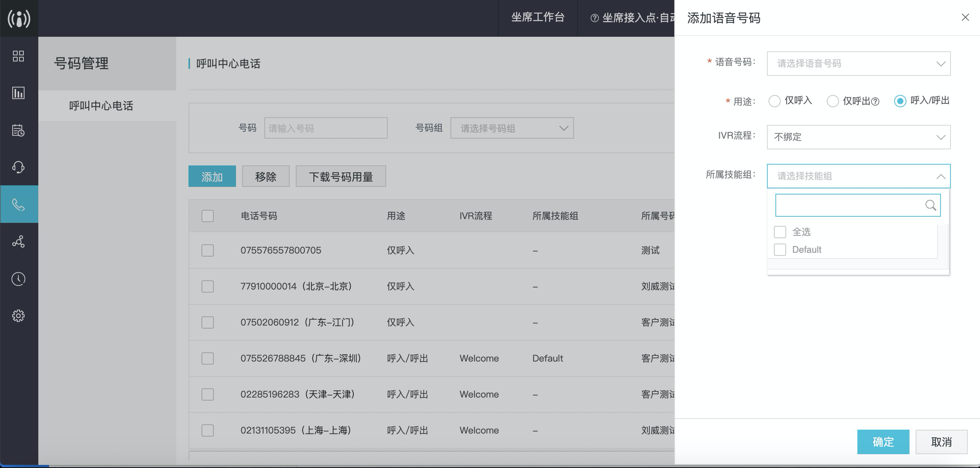980x468 pixels.
Task: Click the 号码管理 panel title
Action: coord(81,64)
